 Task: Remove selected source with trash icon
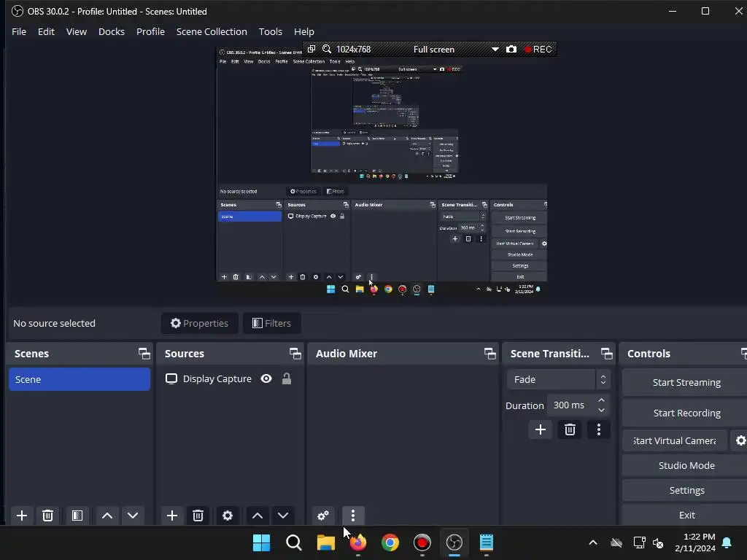[x=198, y=516]
